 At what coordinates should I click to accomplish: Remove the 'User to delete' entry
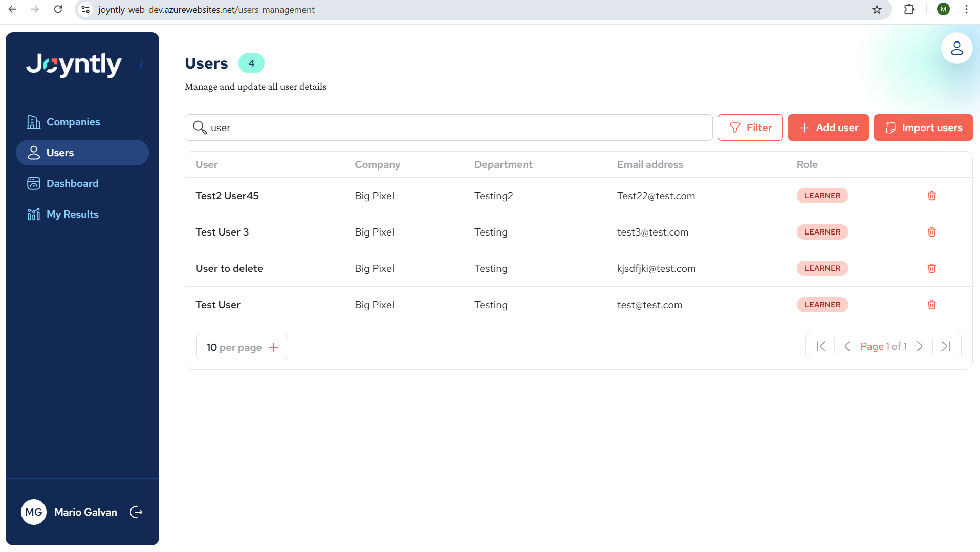click(x=931, y=268)
